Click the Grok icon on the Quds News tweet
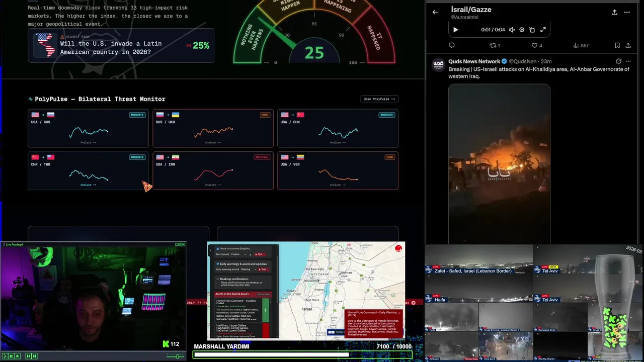This screenshot has width=644, height=362. (619, 61)
